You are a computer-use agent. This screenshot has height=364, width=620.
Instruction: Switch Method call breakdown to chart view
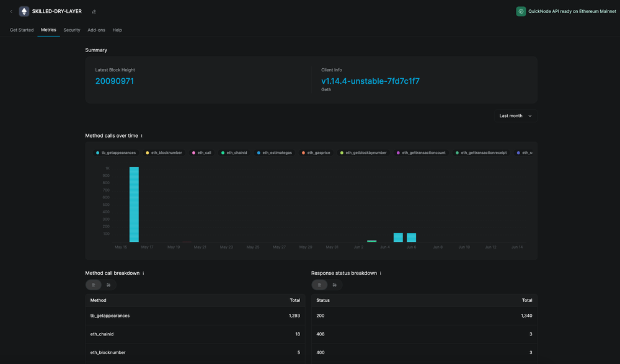click(x=107, y=285)
